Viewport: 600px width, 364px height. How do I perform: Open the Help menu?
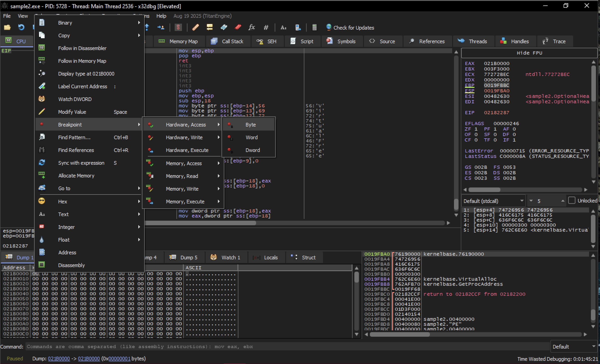(161, 16)
